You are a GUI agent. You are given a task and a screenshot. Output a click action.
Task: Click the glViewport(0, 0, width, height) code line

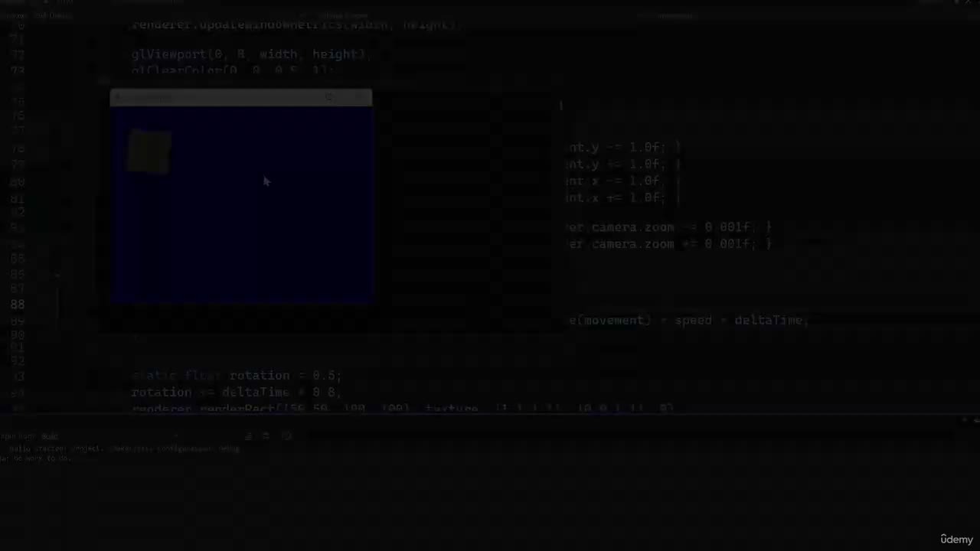tap(250, 54)
